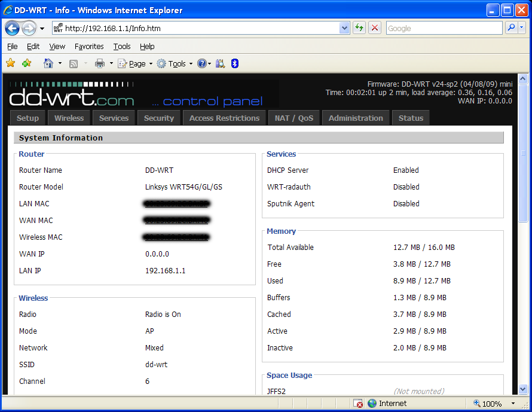Click the Bluetooth toolbar icon

[x=235, y=63]
